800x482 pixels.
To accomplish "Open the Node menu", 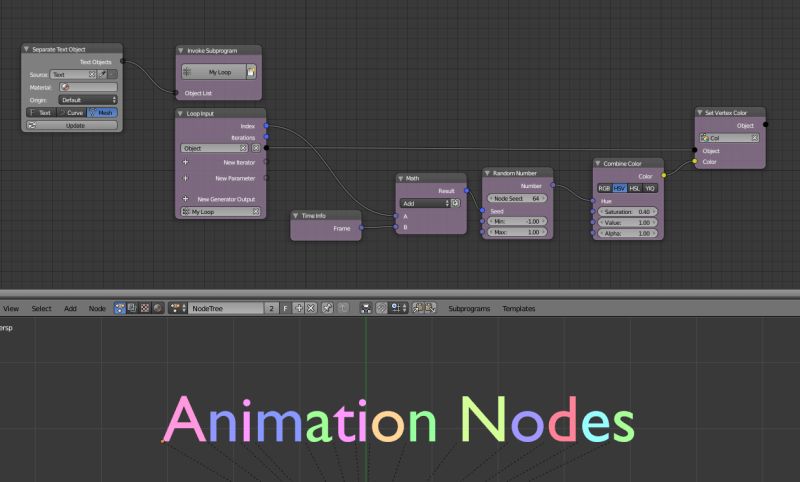I will [x=97, y=309].
